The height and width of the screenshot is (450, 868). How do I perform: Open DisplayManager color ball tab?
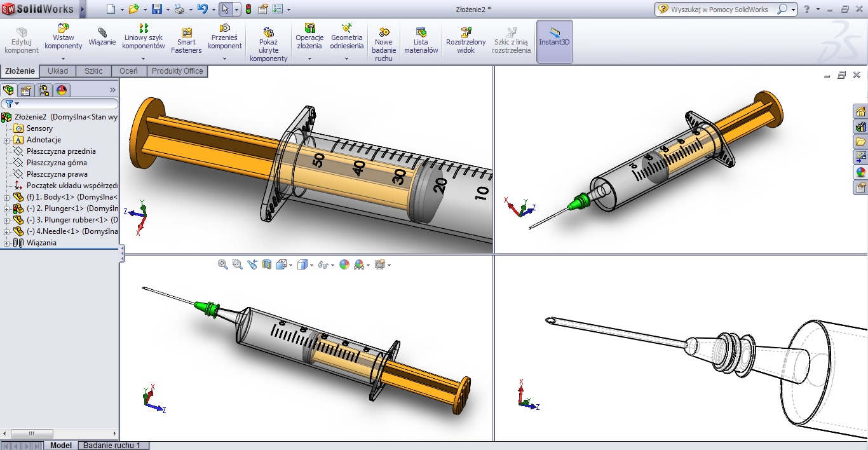pos(62,90)
